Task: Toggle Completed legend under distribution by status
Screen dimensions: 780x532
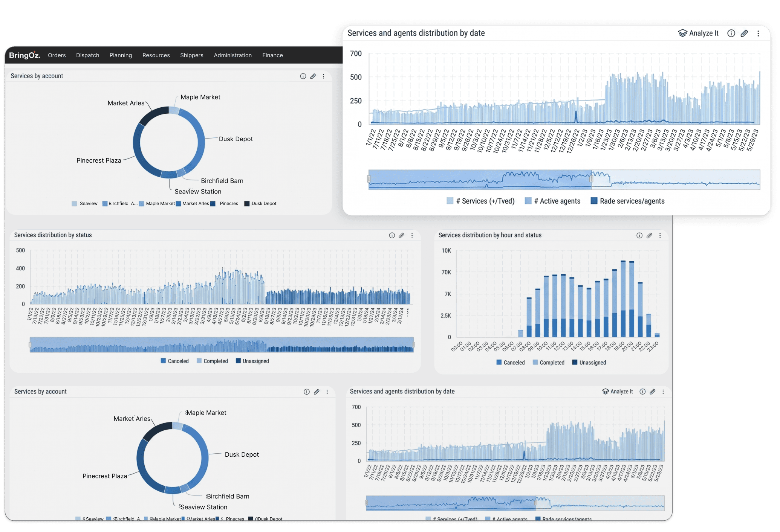Action: pos(213,361)
